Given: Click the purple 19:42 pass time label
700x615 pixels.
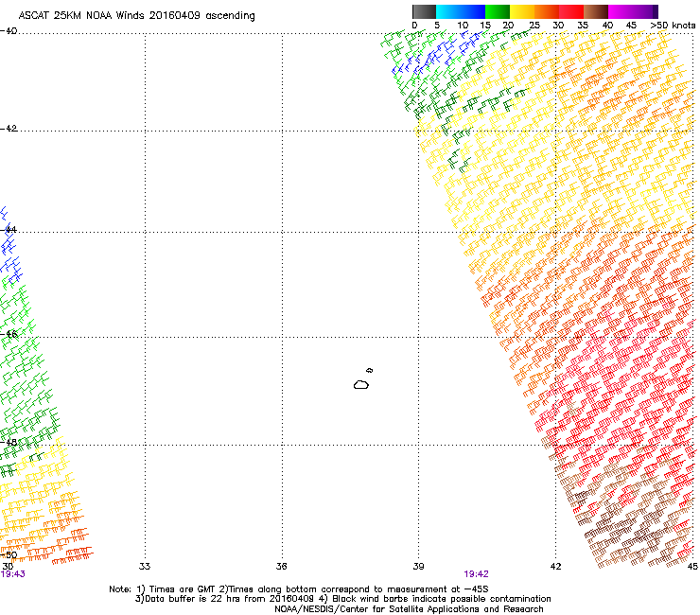Looking at the screenshot, I should pyautogui.click(x=477, y=574).
